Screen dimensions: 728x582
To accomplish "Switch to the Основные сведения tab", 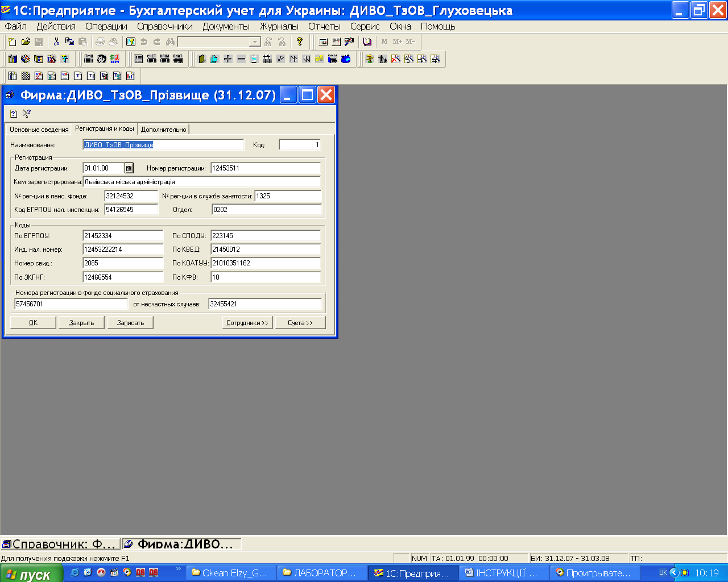I will coord(39,130).
